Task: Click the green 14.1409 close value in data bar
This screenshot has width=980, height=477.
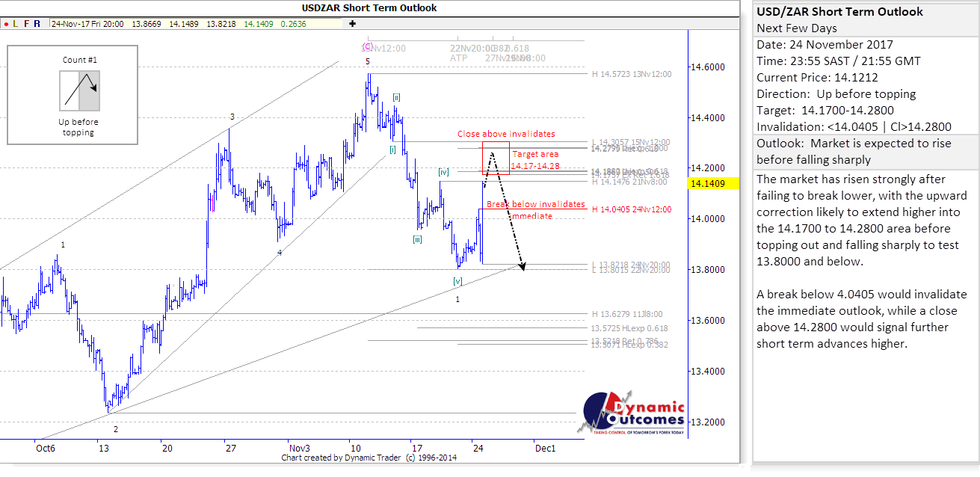Action: 259,24
